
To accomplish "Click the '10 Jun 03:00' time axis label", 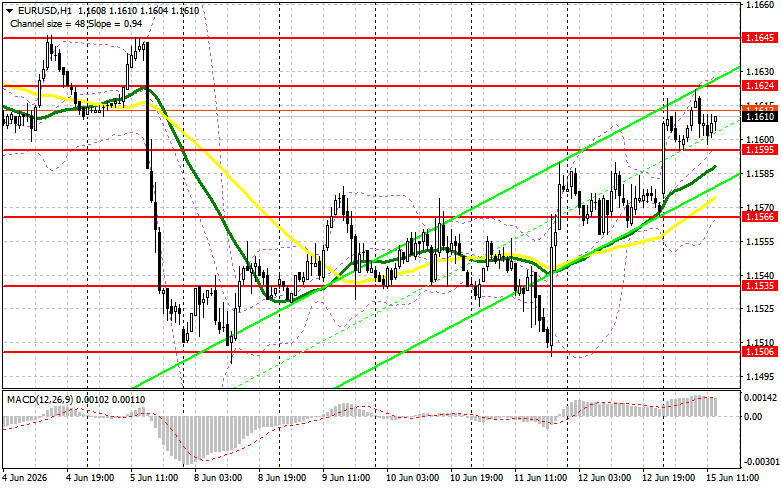I will click(413, 478).
